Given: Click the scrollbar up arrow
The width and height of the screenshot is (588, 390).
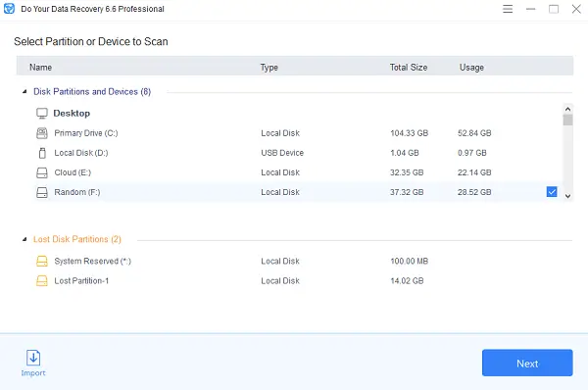Looking at the screenshot, I should 567,109.
